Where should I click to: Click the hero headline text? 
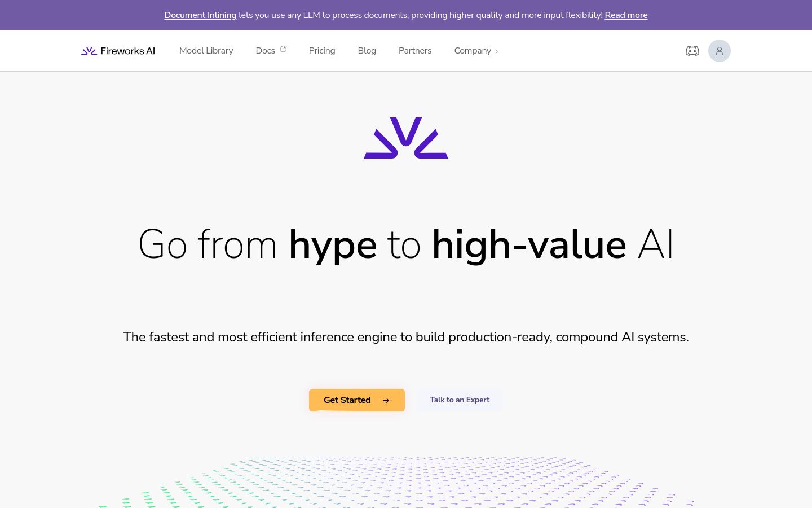[406, 245]
